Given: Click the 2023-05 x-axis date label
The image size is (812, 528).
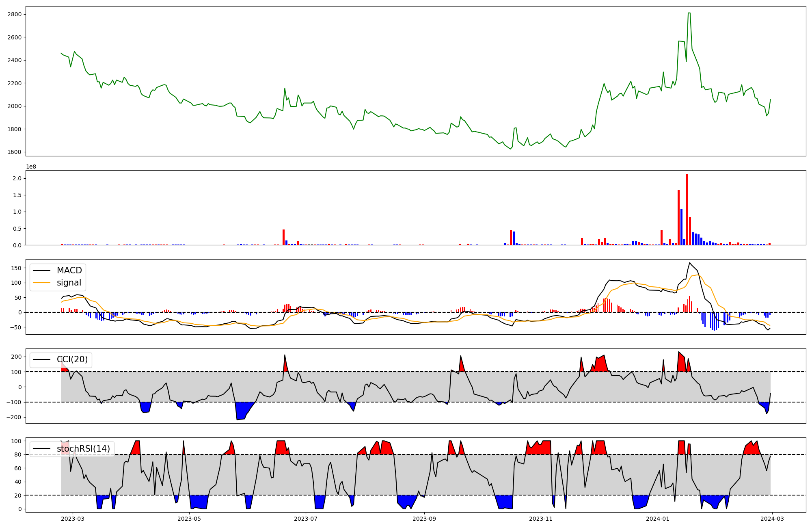Looking at the screenshot, I should pos(189,519).
